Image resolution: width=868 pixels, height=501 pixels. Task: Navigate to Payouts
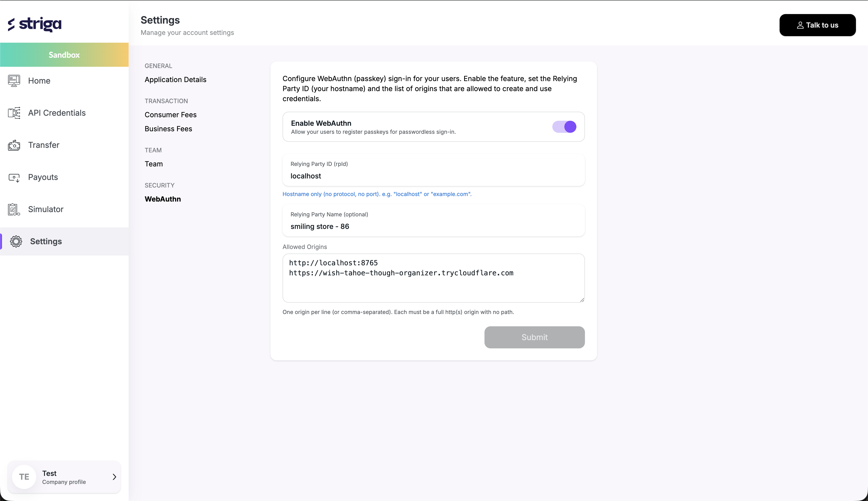(64, 177)
